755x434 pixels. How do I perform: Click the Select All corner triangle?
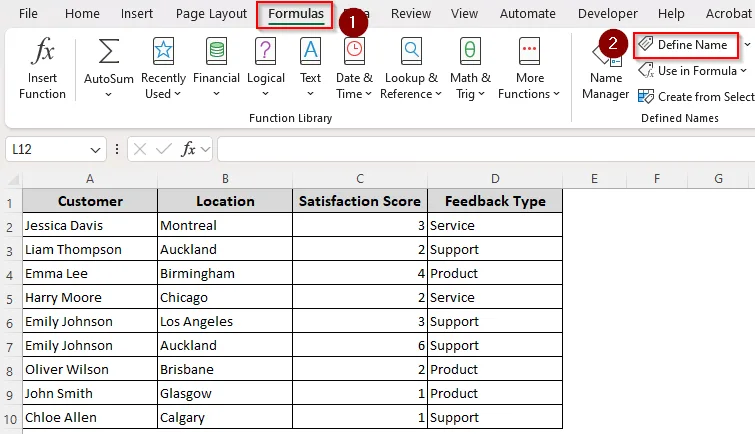coord(13,179)
